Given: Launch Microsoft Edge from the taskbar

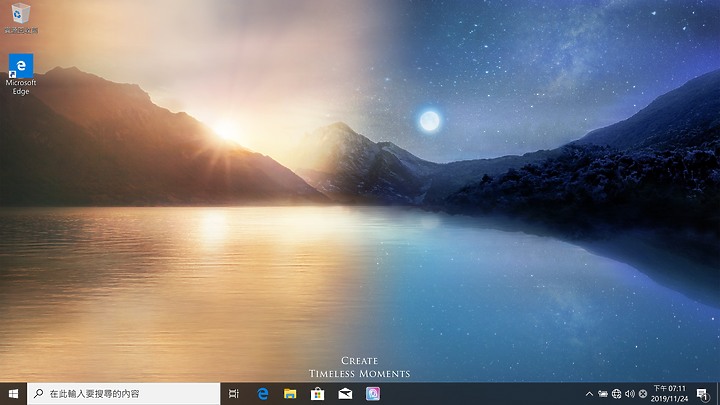Looking at the screenshot, I should 262,394.
